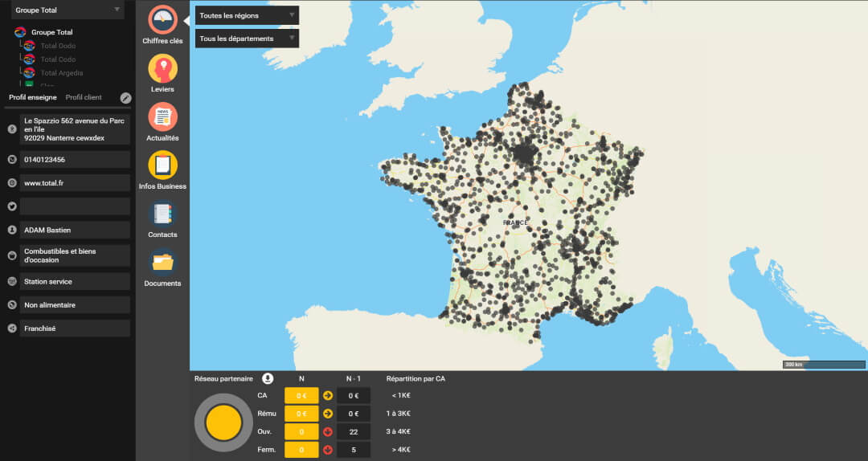
Task: Click the red down arrow in Ferm. row
Action: [328, 450]
